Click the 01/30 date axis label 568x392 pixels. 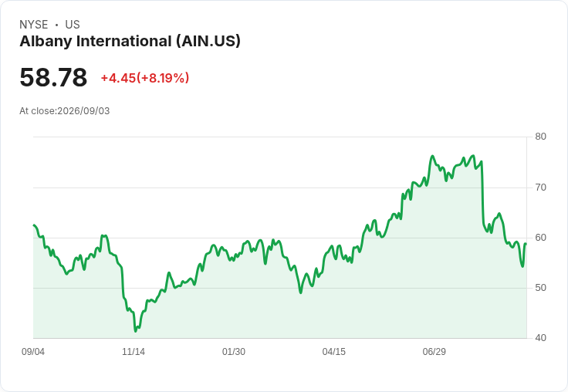pyautogui.click(x=234, y=351)
